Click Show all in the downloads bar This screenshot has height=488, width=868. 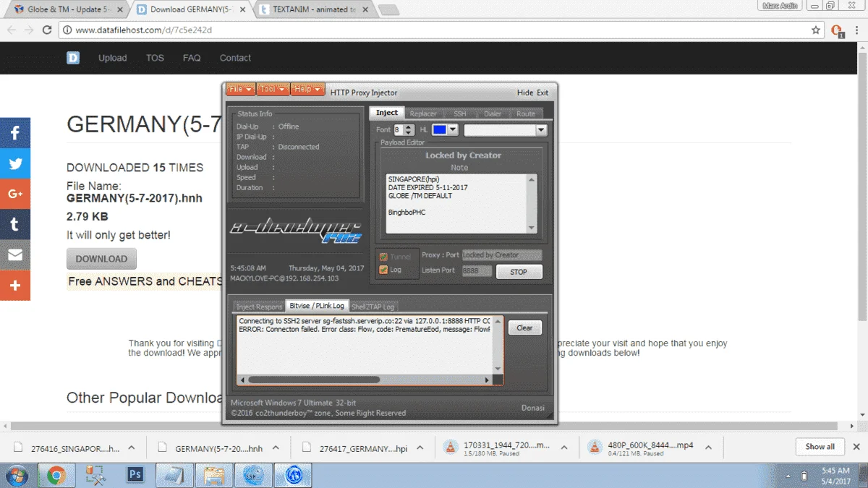[x=820, y=447]
